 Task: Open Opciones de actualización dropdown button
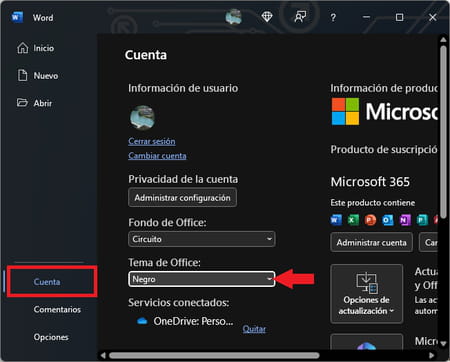[x=366, y=294]
